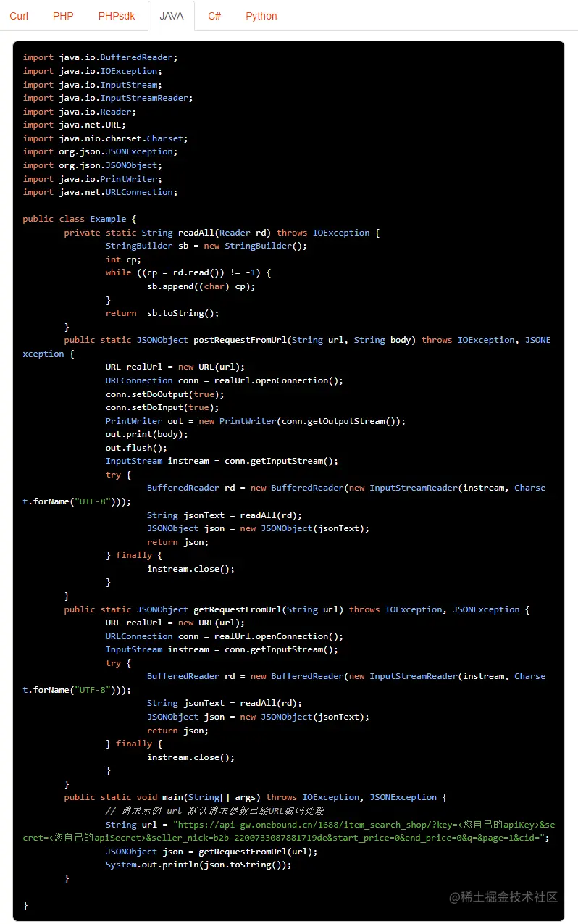Open the PHP code tab
578x924 pixels.
[63, 16]
